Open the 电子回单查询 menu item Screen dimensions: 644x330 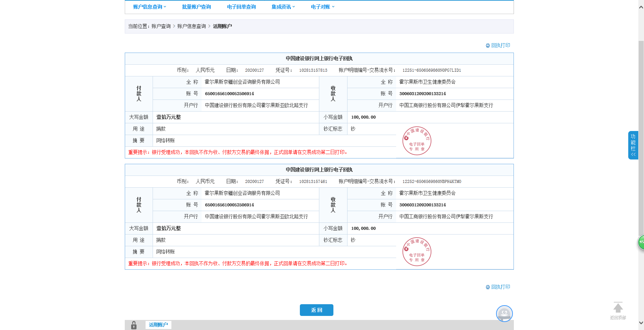point(241,7)
